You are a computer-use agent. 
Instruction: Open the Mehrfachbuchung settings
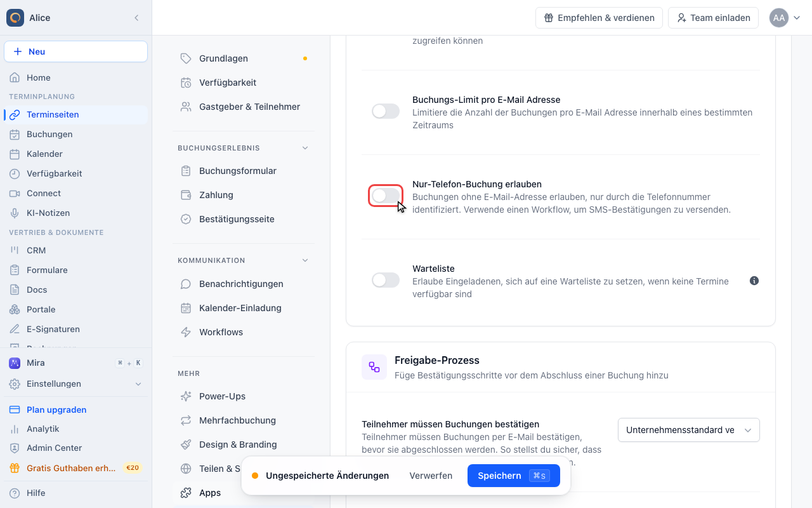(244, 420)
